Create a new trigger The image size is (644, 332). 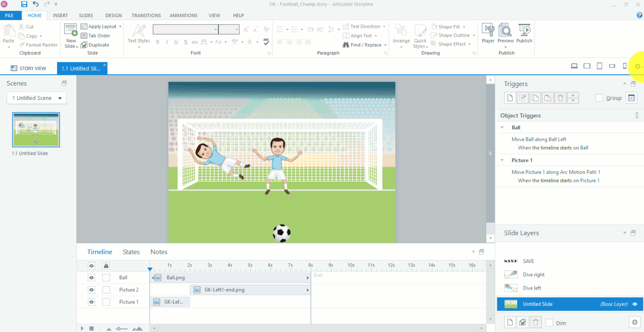(510, 98)
